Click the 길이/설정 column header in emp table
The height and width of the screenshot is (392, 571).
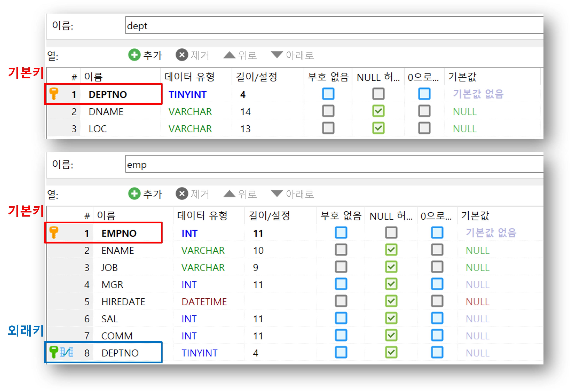(269, 216)
